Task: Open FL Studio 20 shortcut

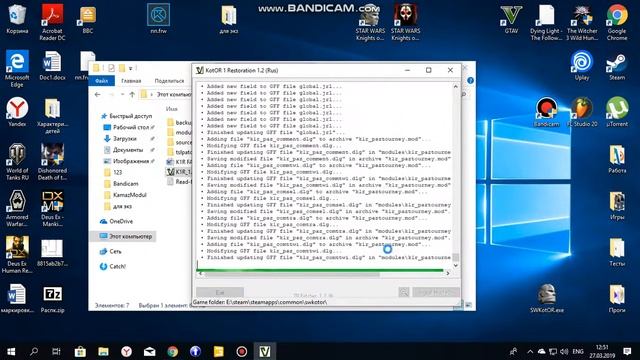Action: 582,112
